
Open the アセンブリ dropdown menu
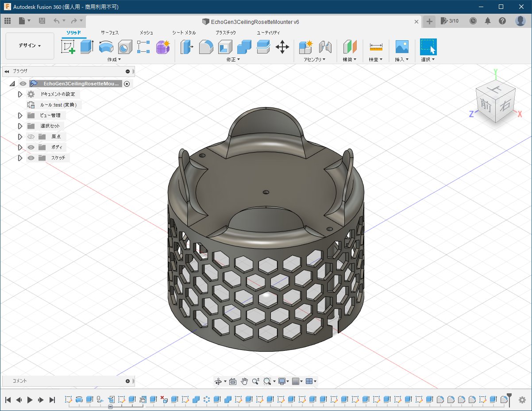pos(315,59)
